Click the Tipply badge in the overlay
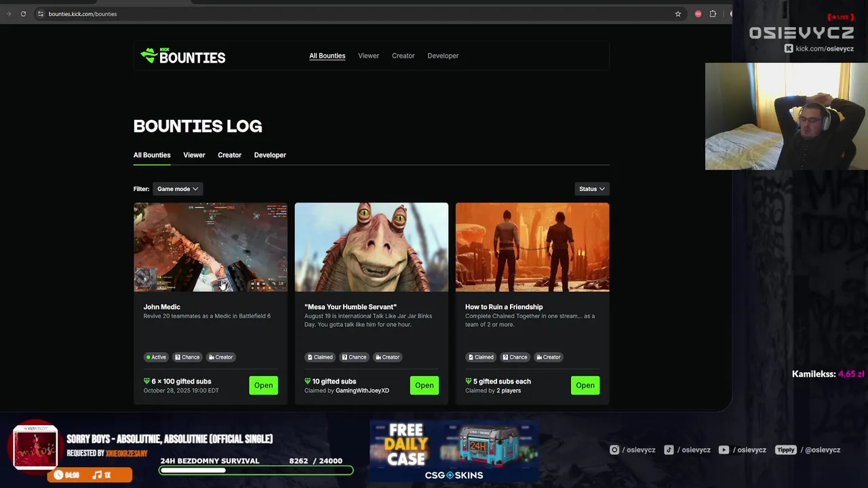This screenshot has height=488, width=868. (x=785, y=449)
